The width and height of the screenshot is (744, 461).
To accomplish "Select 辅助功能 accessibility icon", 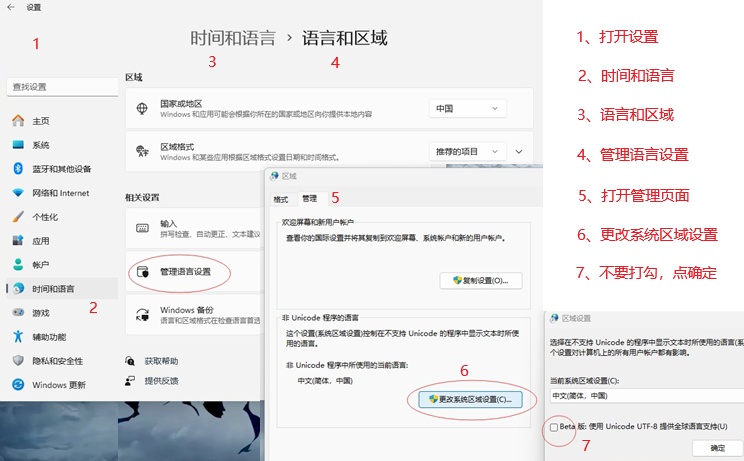I will coord(18,337).
